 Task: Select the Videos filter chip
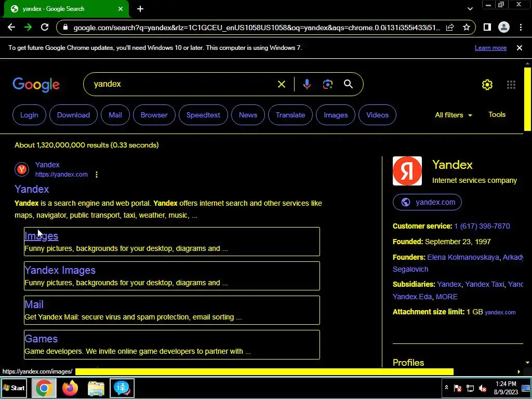coord(377,115)
